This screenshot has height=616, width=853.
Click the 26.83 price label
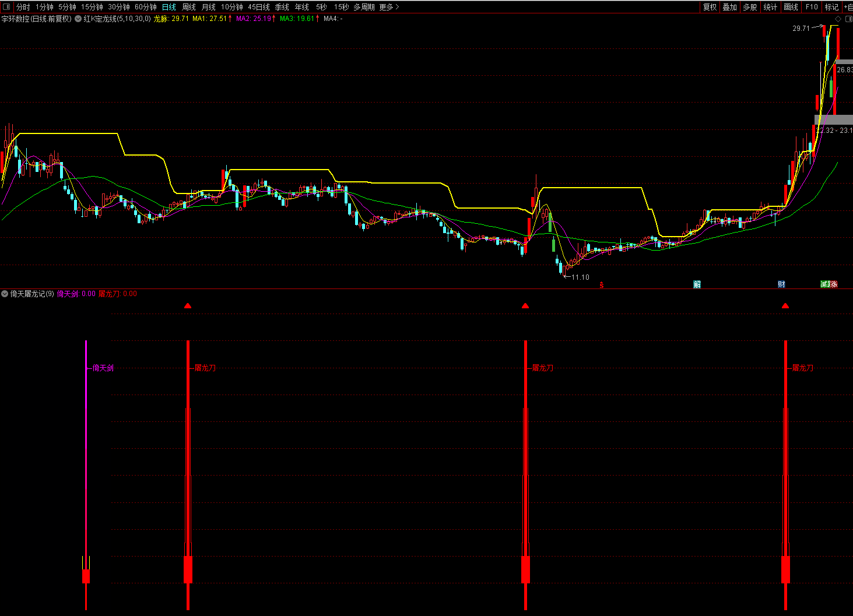[x=845, y=70]
